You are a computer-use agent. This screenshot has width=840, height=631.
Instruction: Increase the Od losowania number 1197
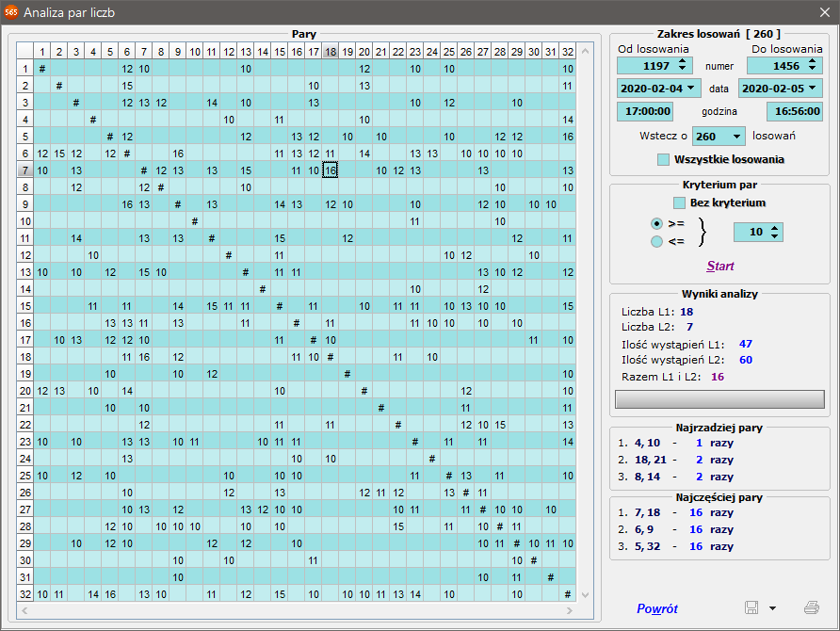click(x=682, y=61)
